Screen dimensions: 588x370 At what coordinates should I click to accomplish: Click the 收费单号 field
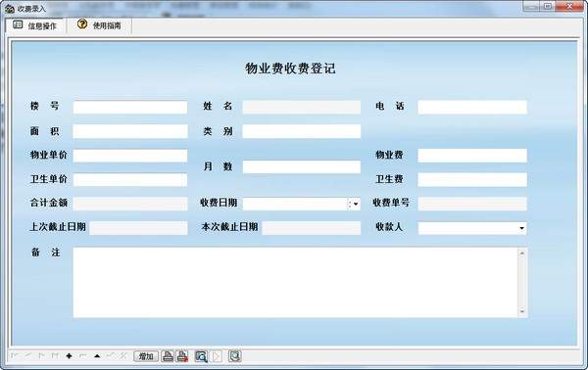(x=472, y=205)
